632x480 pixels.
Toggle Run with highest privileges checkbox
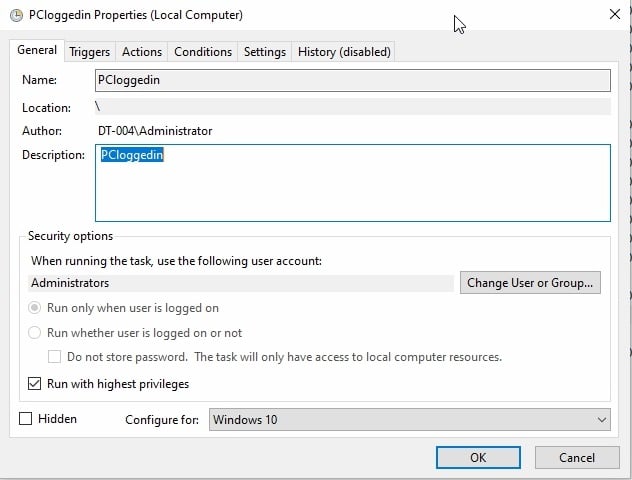tap(34, 384)
